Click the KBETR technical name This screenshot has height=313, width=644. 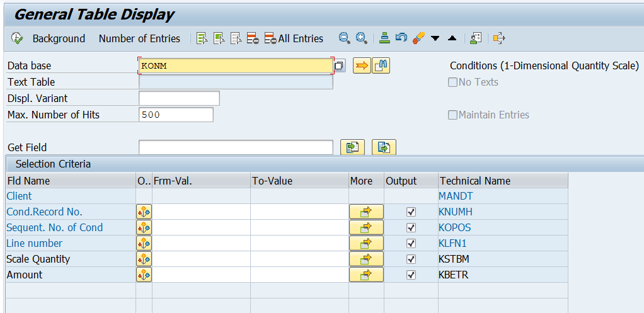[x=454, y=275]
